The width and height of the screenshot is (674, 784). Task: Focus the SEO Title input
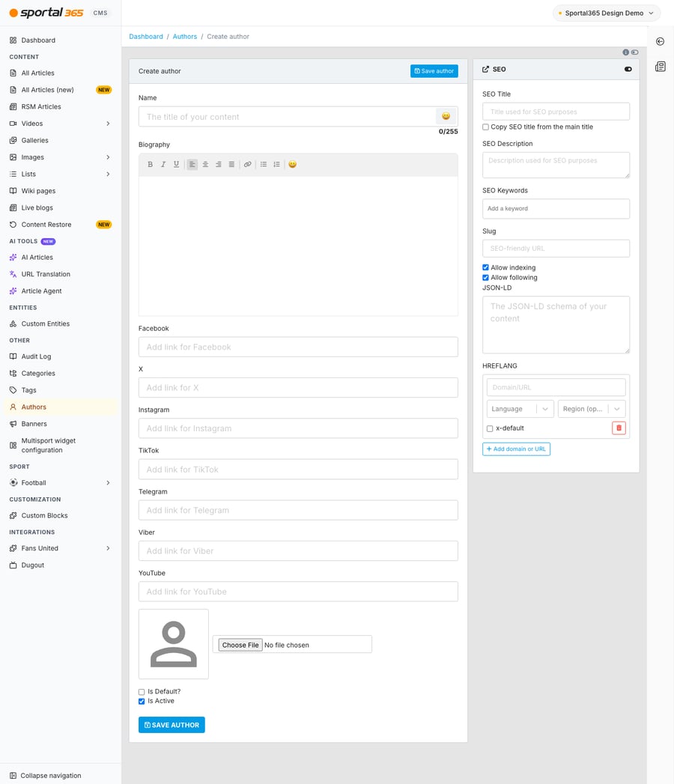556,112
